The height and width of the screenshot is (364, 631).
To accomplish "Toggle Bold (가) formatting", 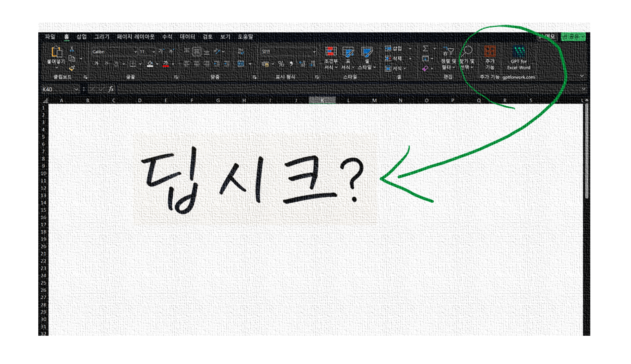I will pyautogui.click(x=96, y=64).
